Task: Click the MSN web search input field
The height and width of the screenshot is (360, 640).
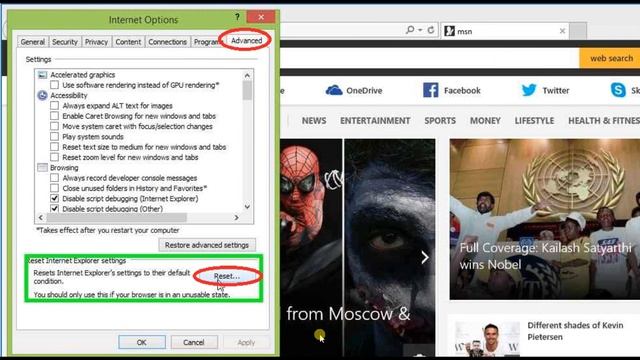Action: click(429, 58)
